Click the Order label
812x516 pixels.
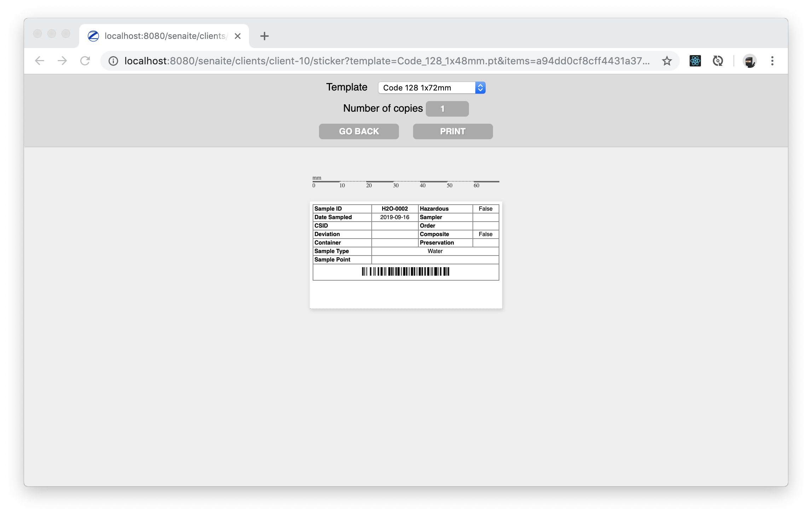427,225
